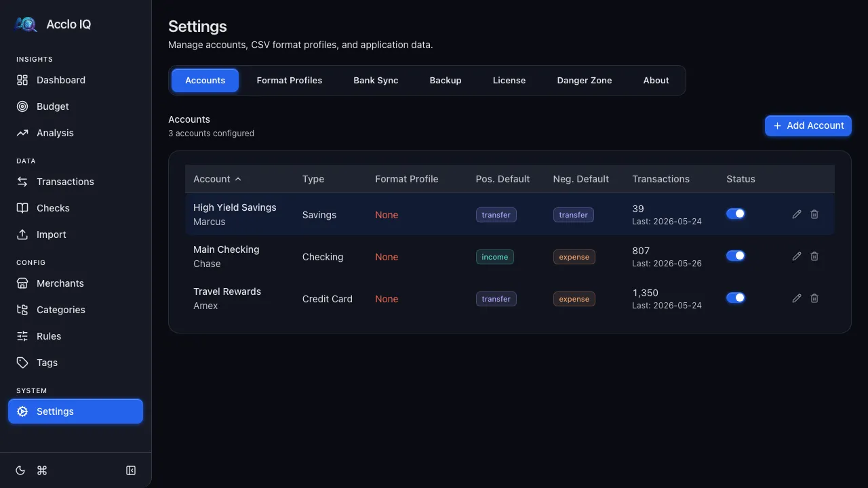Screen dimensions: 868x488
Task: Toggle dark mode moon icon
Action: pyautogui.click(x=20, y=470)
